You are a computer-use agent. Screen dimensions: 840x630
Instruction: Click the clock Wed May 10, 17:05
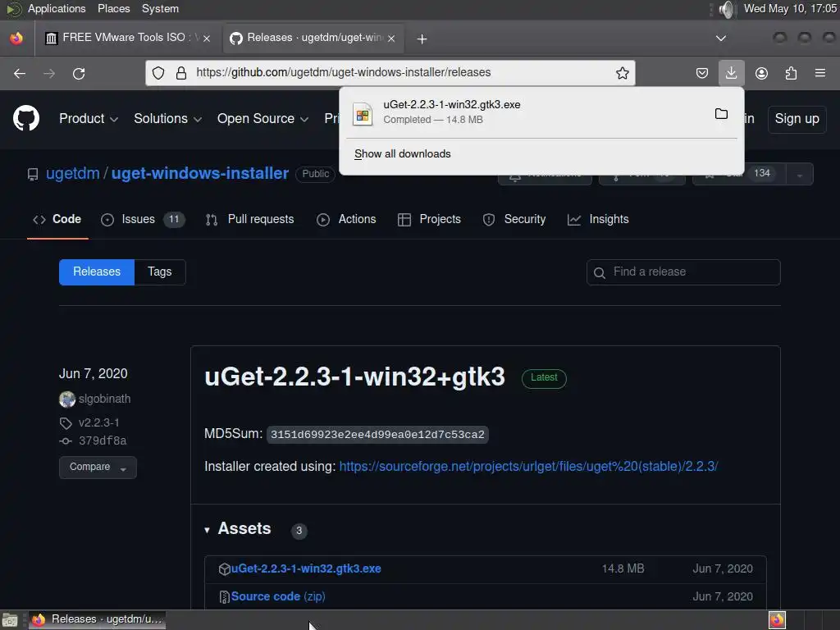pos(790,8)
